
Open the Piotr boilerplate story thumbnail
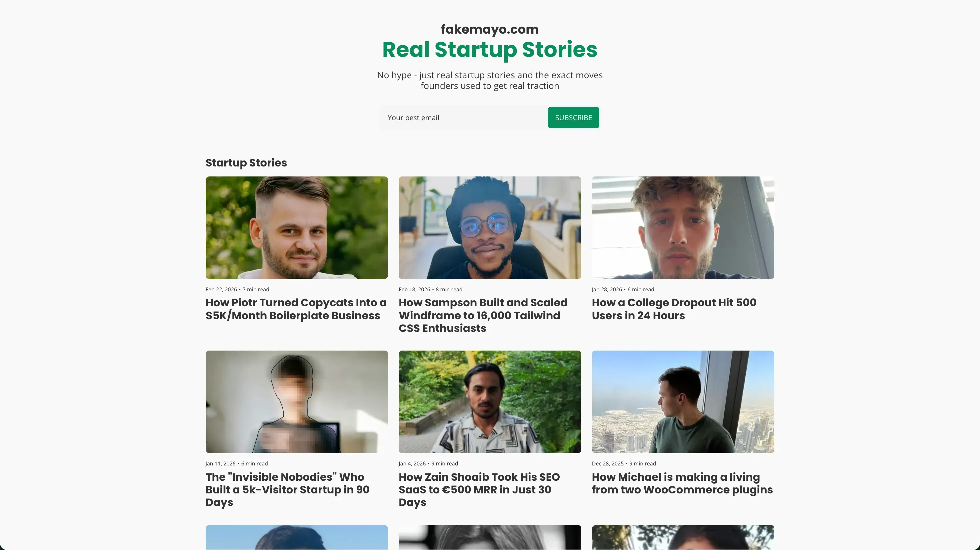(296, 228)
